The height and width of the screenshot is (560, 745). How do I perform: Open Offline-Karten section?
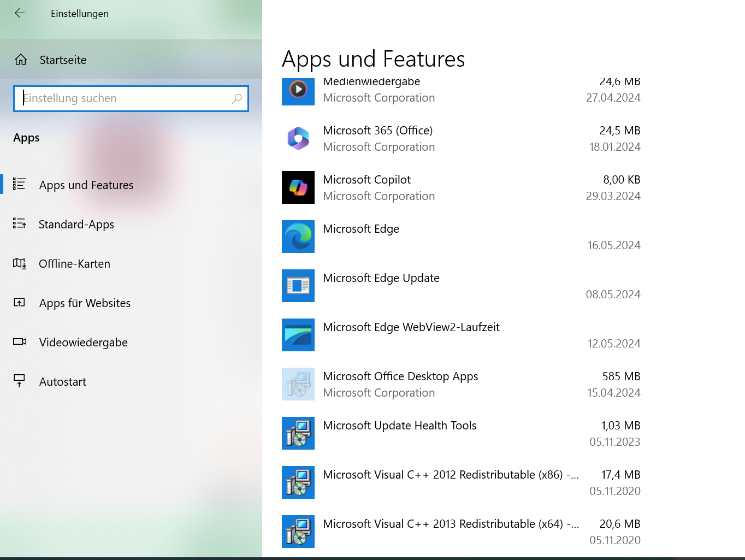click(74, 264)
